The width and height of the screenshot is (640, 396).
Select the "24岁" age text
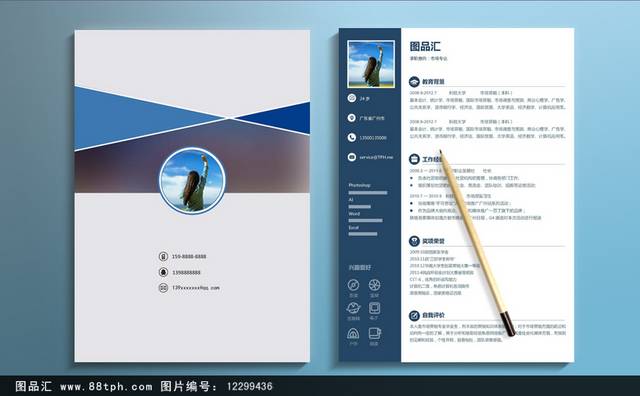(x=364, y=98)
